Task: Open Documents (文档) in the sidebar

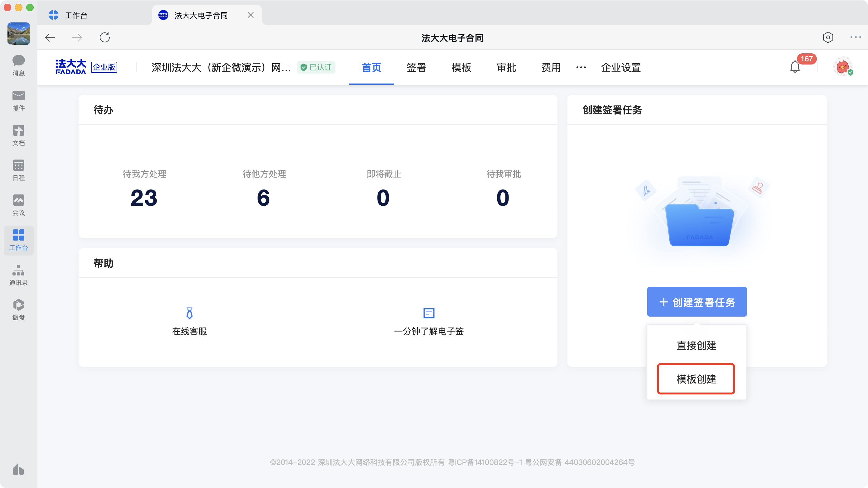Action: click(x=18, y=135)
